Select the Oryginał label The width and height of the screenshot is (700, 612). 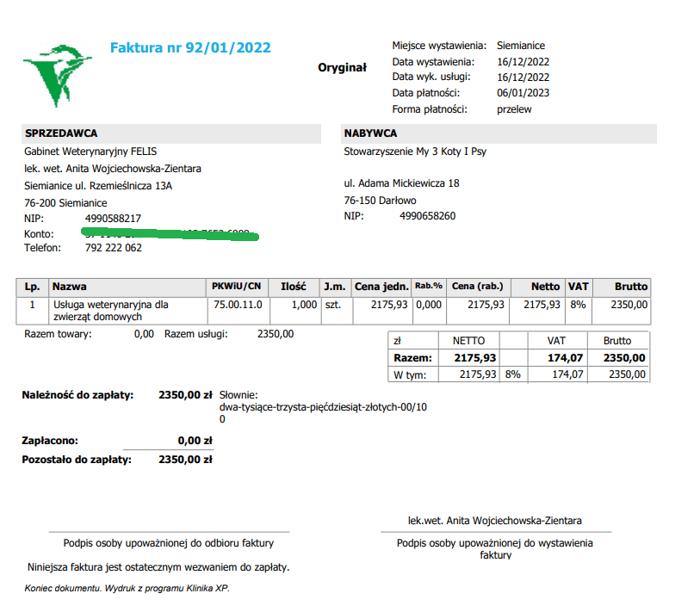click(343, 68)
